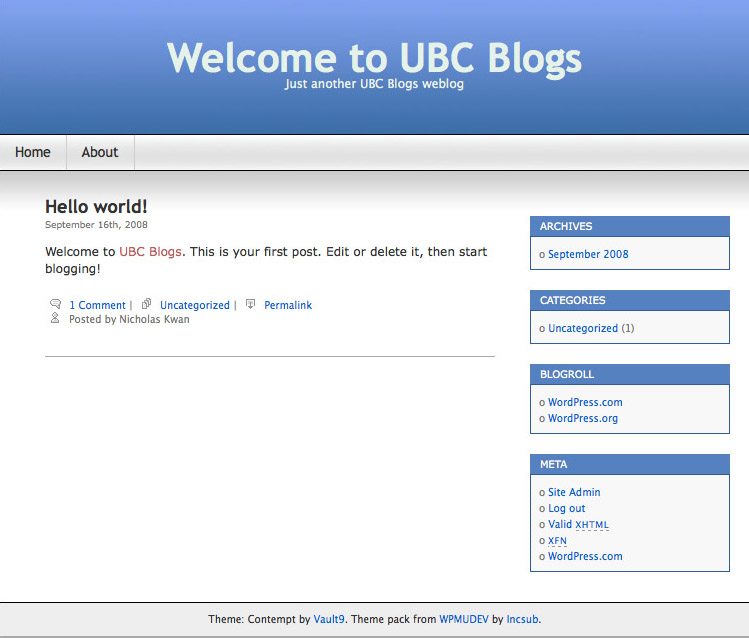Visit the Vault9 footer link
Screen dimensions: 749x638
pyautogui.click(x=329, y=619)
